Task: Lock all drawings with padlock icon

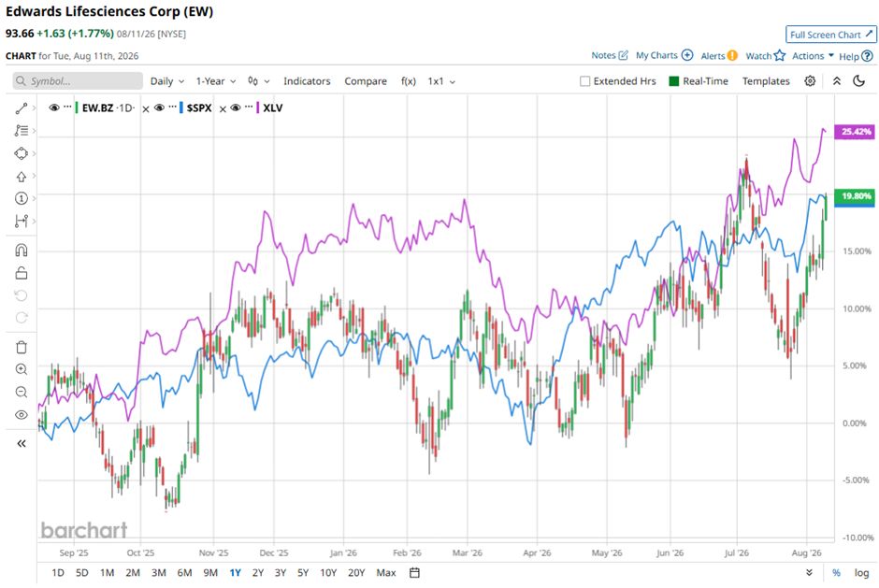Action: (22, 273)
